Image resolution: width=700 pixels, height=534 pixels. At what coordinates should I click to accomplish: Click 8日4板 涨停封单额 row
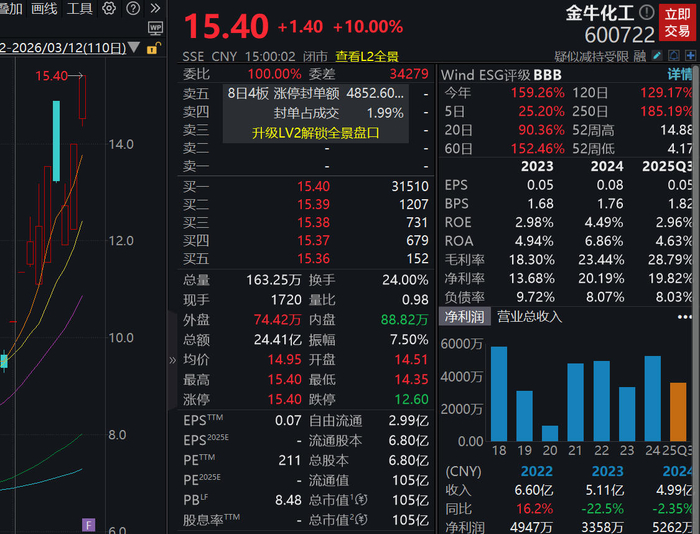316,93
